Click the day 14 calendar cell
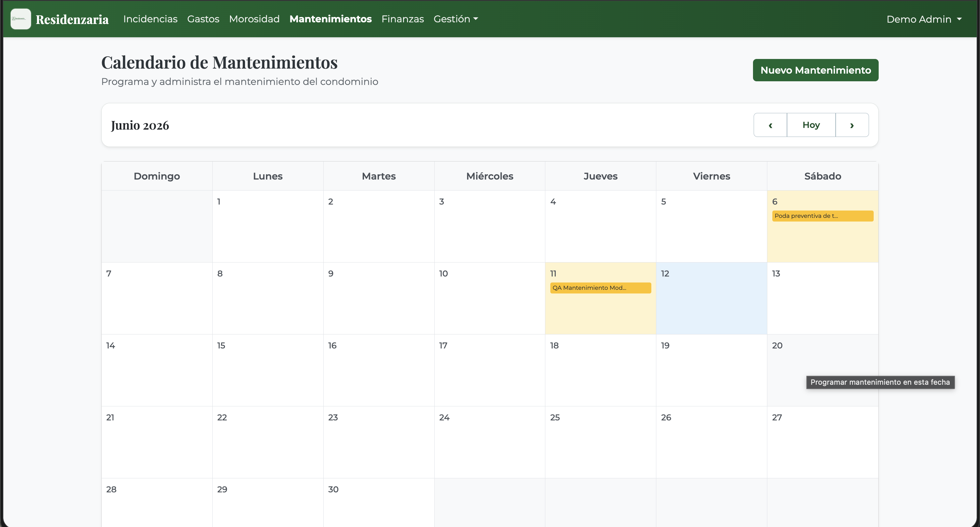 (x=157, y=370)
